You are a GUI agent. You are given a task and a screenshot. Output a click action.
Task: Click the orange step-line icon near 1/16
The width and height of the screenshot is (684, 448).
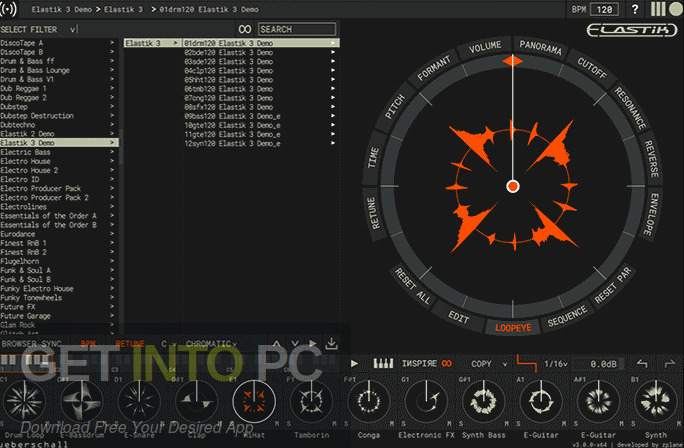pos(527,363)
